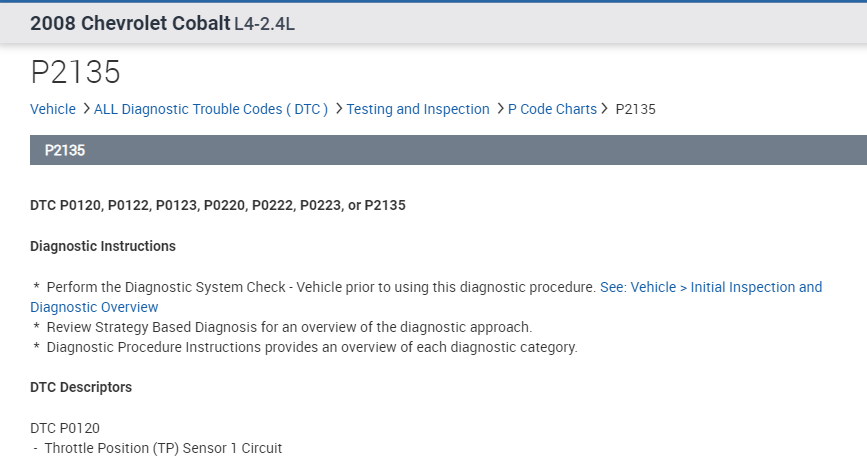Click the L4-2.4L engine label
Image resolution: width=867 pixels, height=469 pixels.
pos(264,23)
